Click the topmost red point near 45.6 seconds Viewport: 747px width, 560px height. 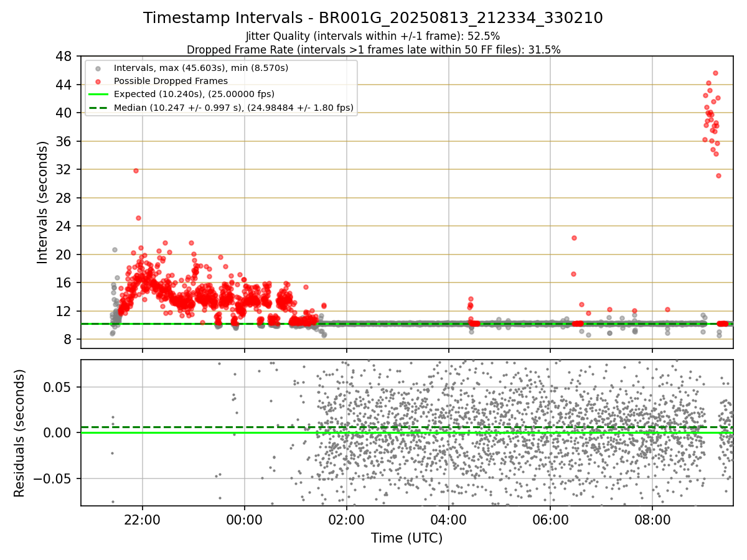point(715,73)
